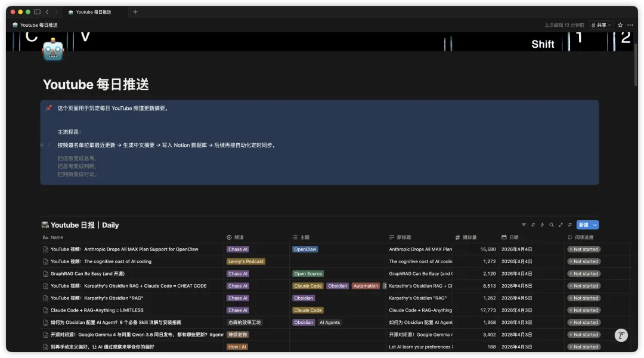Click the OpenClaw topic tag

click(x=305, y=249)
